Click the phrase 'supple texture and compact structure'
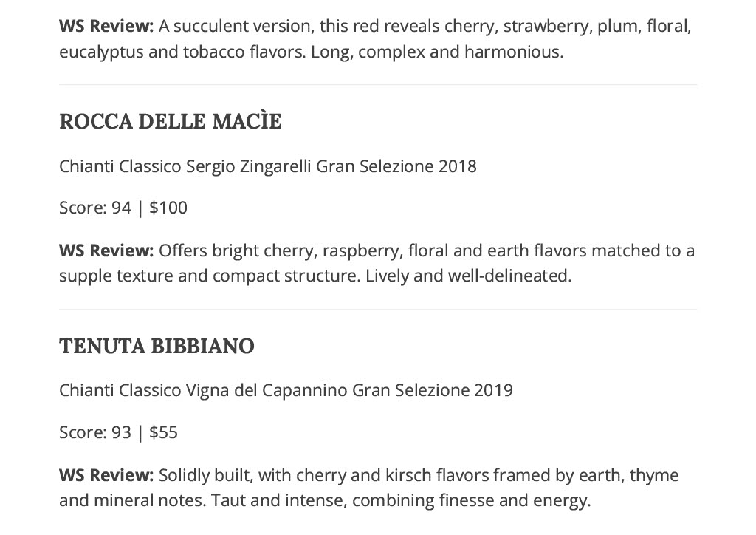The height and width of the screenshot is (535, 756). [x=210, y=276]
